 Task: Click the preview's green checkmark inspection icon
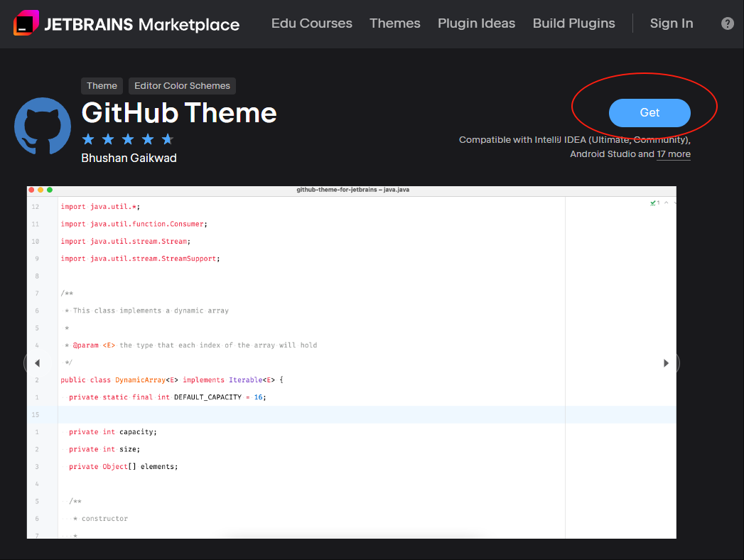(x=653, y=203)
